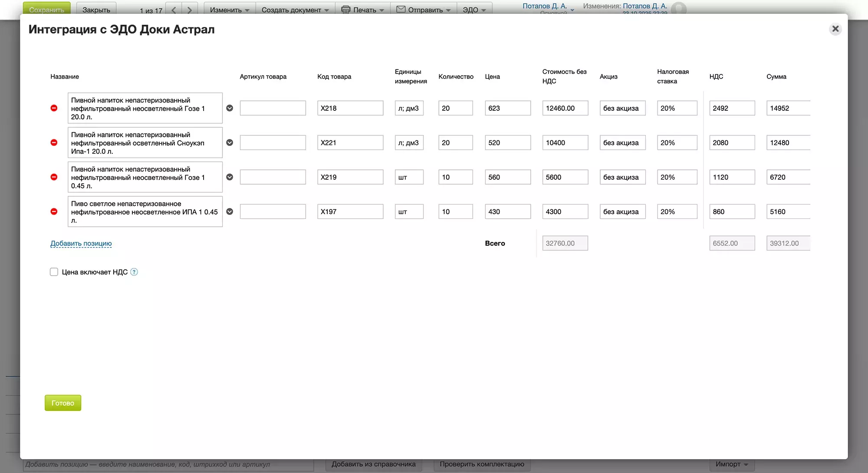Viewport: 868px width, 473px height.
Task: Click the quantity field of X221 row
Action: (455, 142)
